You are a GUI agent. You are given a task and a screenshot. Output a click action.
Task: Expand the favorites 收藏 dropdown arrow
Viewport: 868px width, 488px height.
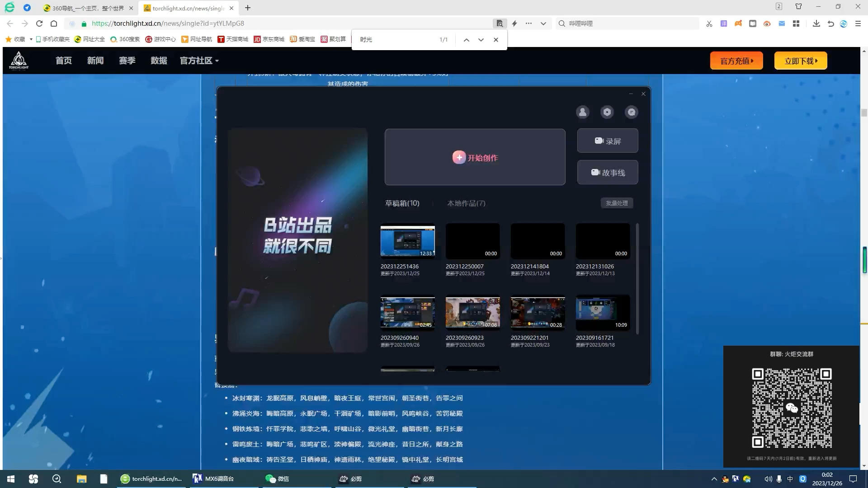click(x=31, y=39)
